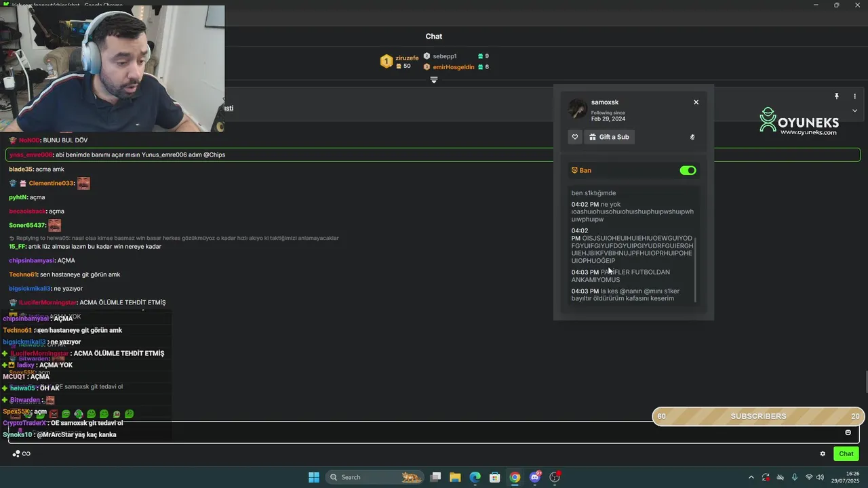Click the ynss_emre006 highlighted message
The width and height of the screenshot is (868, 488).
pos(433,155)
